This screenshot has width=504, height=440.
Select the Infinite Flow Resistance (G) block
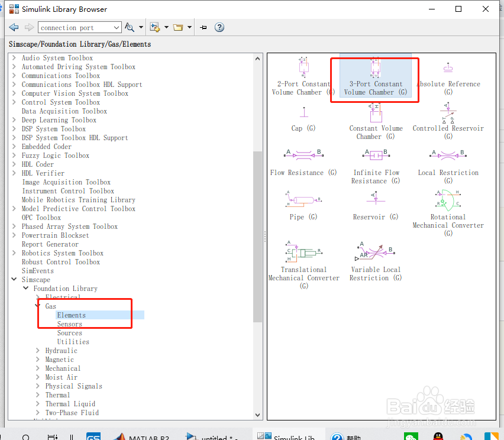point(376,167)
